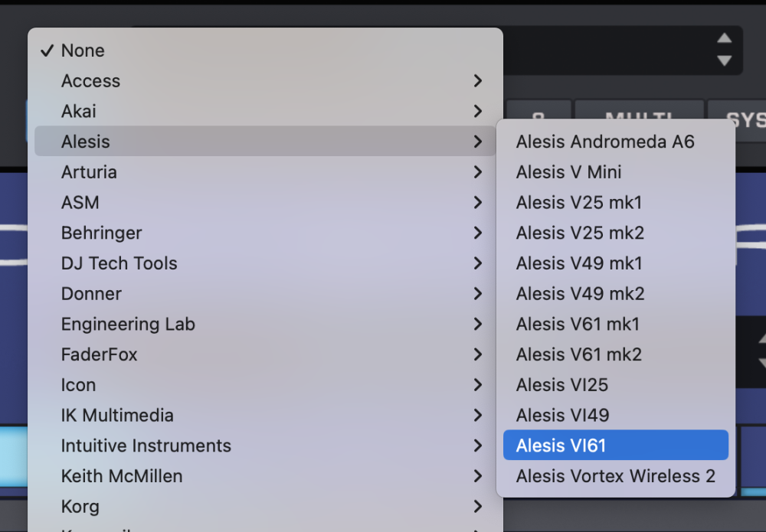
Task: Choose Alesis Vortex Wireless 2
Action: [615, 476]
